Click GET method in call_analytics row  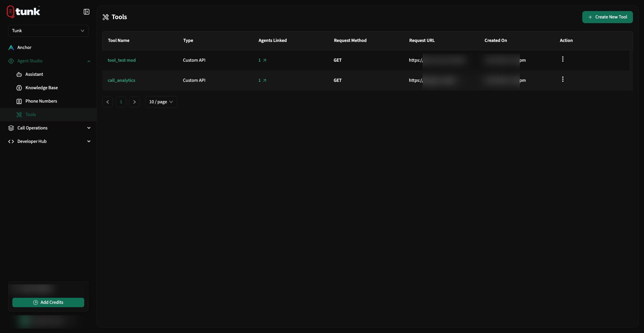pos(338,80)
